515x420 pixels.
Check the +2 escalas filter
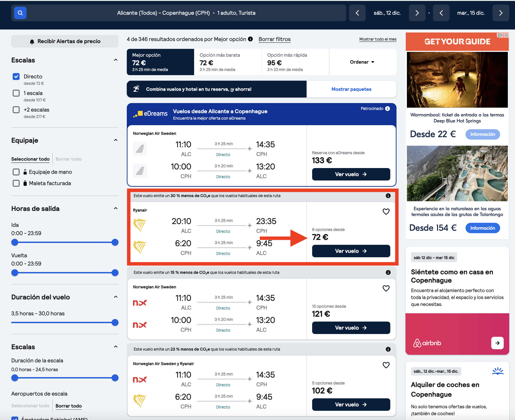coord(16,109)
